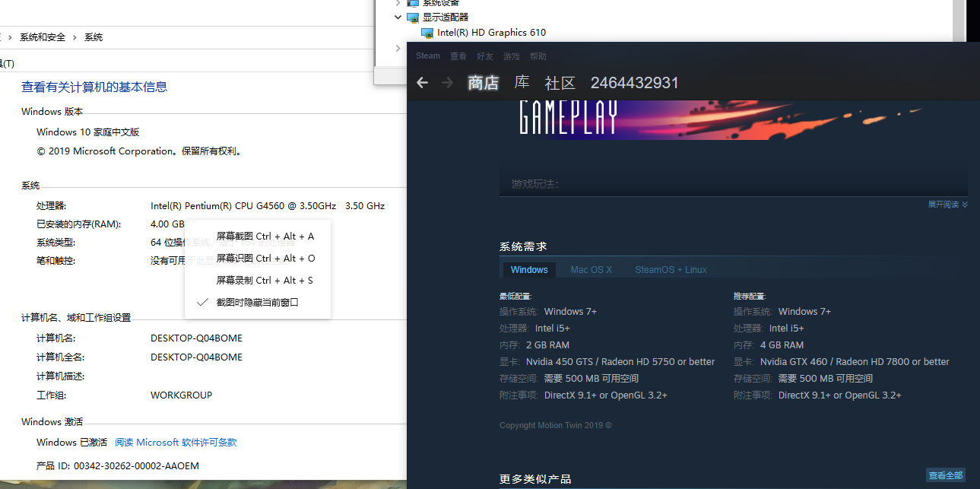Click the DESKTOP-Q04BOME value beside 计算机名

click(196, 338)
